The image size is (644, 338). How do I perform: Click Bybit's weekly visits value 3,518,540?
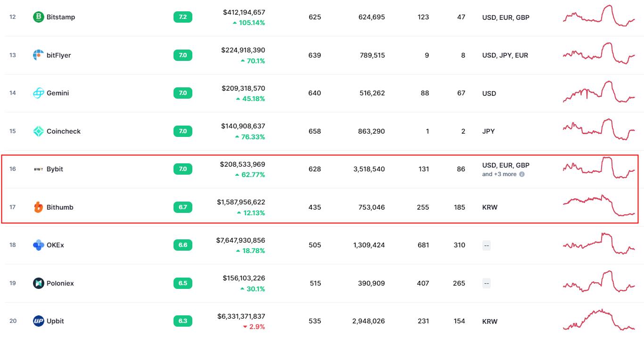tap(369, 169)
